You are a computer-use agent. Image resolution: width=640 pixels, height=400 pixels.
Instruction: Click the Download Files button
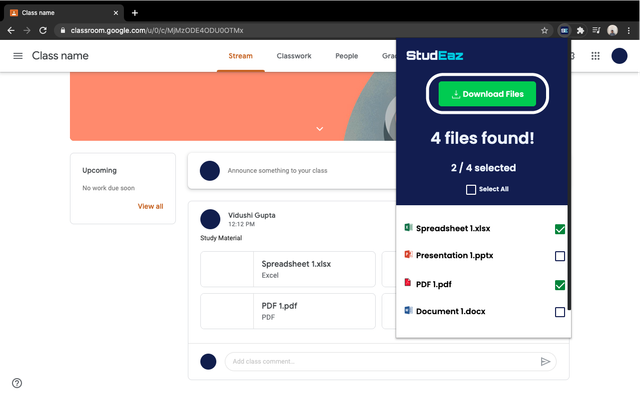(487, 94)
